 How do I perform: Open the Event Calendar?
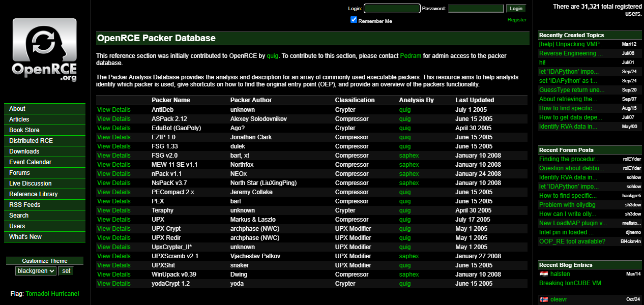pyautogui.click(x=45, y=162)
